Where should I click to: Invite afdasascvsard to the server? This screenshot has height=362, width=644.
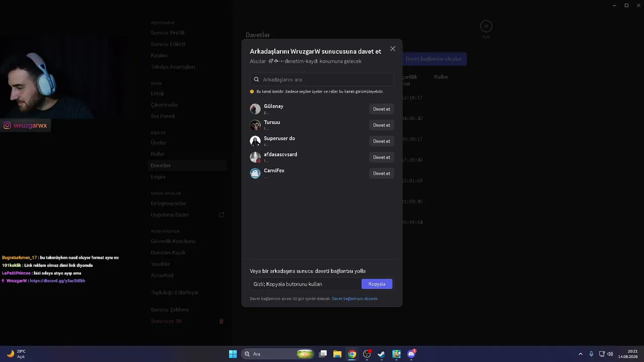381,157
